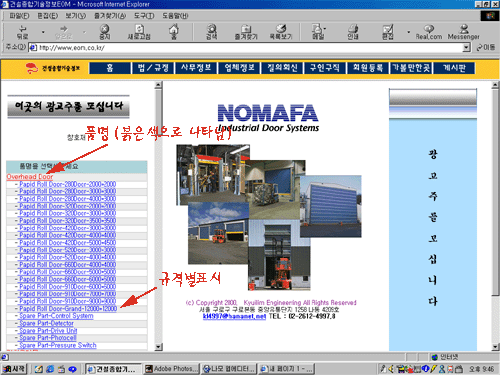This screenshot has height=375, width=500.
Task: Open the 즐겨찾기 menu
Action: tap(110, 16)
